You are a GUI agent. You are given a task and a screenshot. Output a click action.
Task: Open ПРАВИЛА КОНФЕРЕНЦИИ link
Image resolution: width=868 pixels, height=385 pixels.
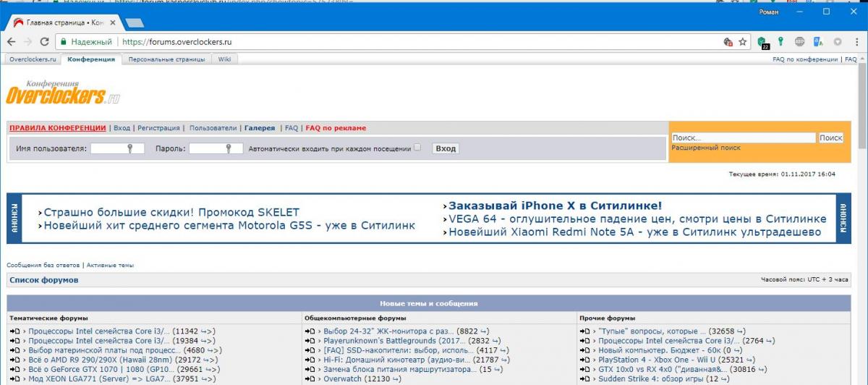57,128
